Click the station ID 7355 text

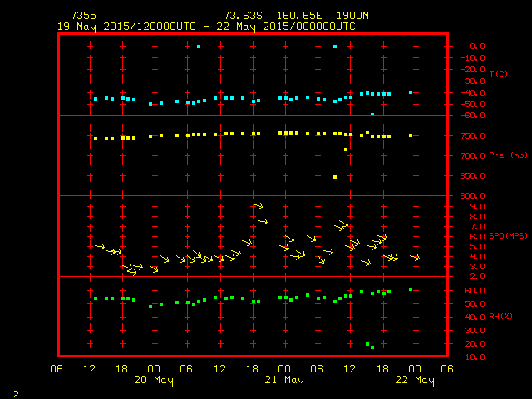click(x=82, y=16)
